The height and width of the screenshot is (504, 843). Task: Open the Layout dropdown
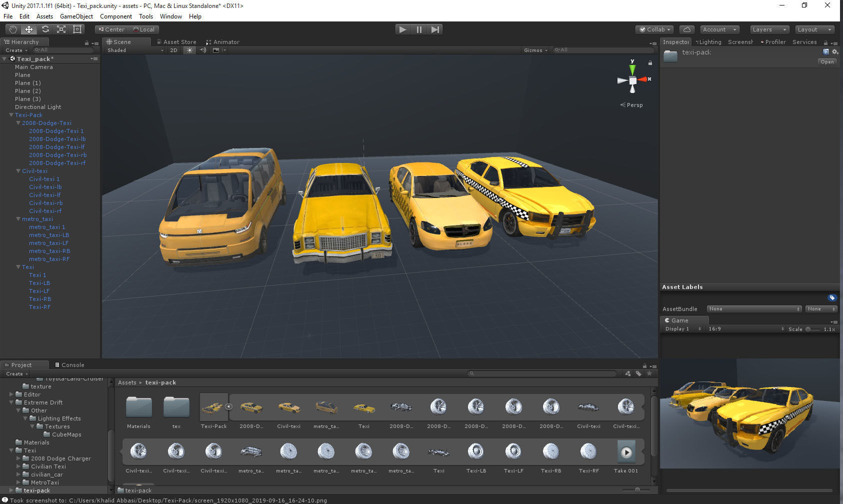814,29
